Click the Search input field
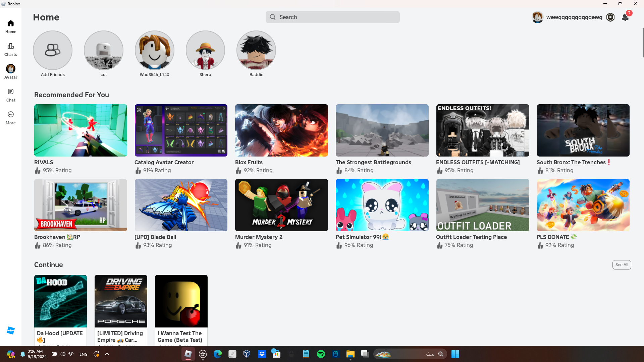This screenshot has height=362, width=644. pyautogui.click(x=333, y=17)
